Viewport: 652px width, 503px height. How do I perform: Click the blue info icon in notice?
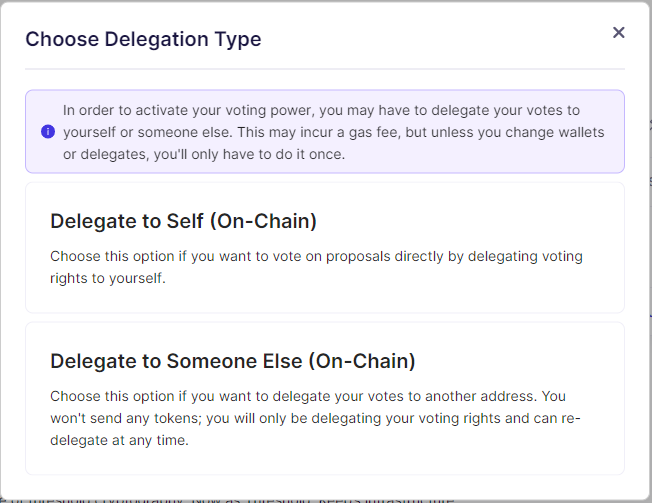pyautogui.click(x=48, y=132)
